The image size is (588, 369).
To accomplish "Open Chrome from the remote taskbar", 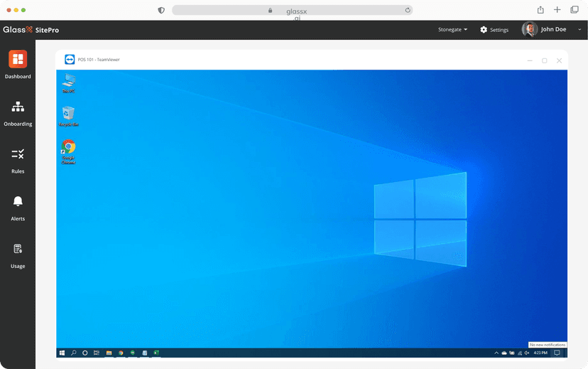I will (121, 353).
